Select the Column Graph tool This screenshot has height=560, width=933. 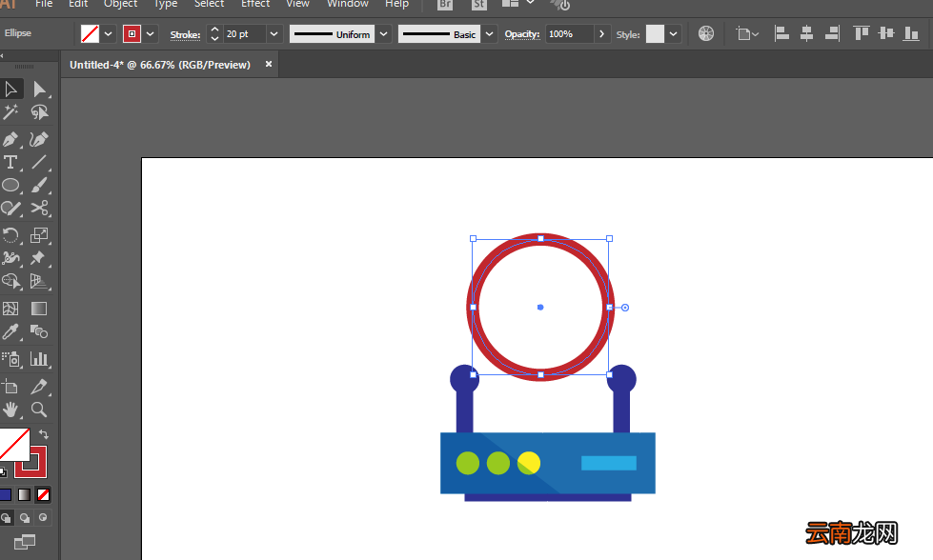tap(39, 359)
